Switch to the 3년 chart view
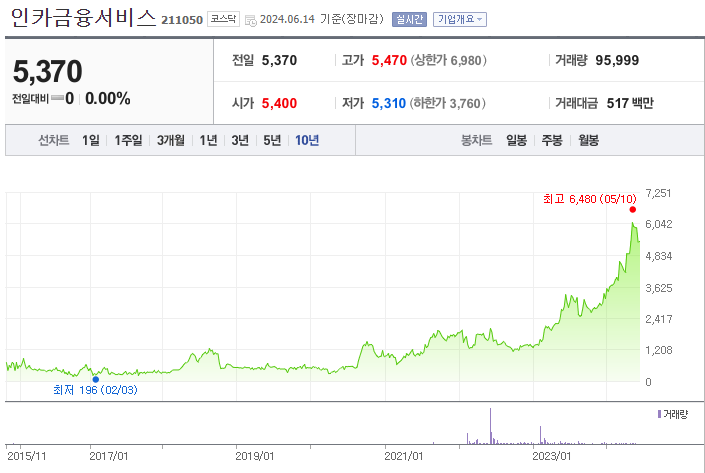Image resolution: width=705 pixels, height=473 pixels. pos(240,140)
